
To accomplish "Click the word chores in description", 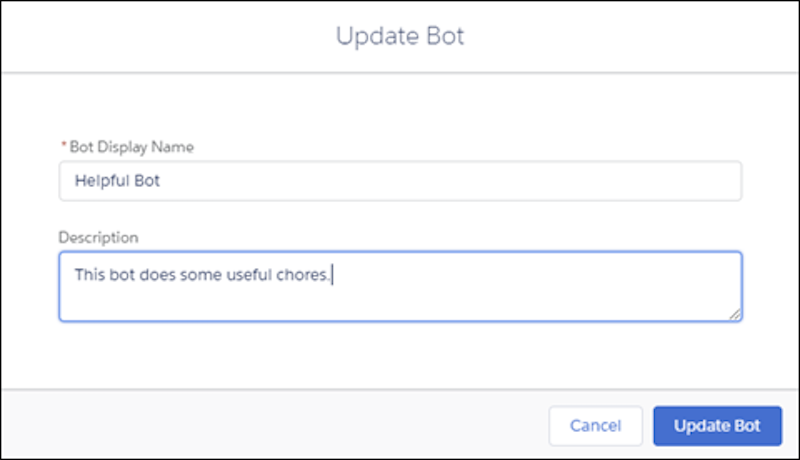I will point(301,275).
